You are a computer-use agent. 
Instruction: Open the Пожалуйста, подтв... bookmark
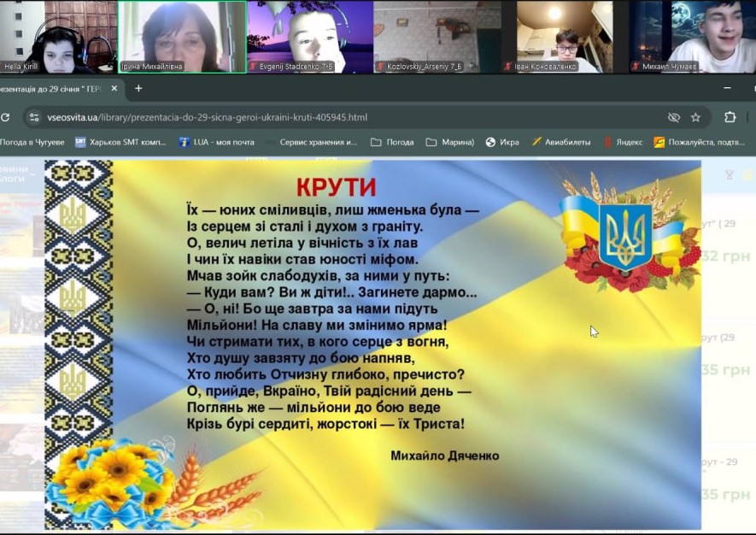700,142
